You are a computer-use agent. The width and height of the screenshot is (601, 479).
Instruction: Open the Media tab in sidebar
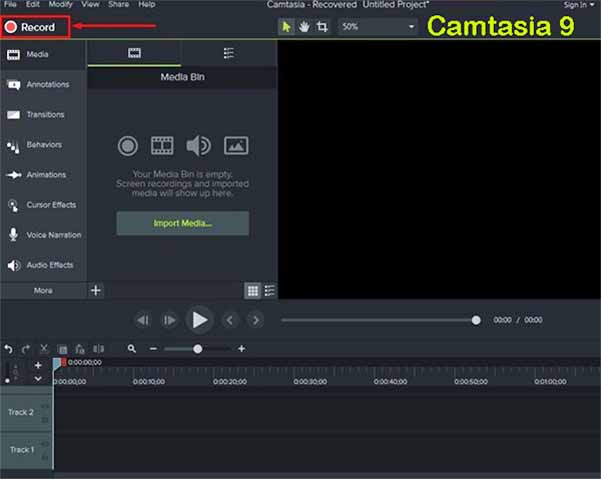coord(43,54)
